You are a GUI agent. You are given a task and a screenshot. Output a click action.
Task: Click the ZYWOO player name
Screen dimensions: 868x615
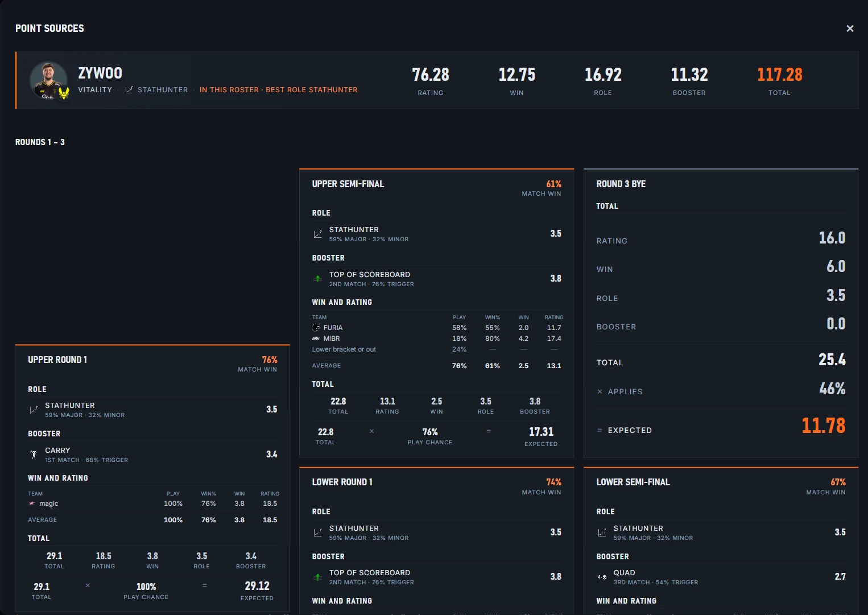(x=100, y=73)
